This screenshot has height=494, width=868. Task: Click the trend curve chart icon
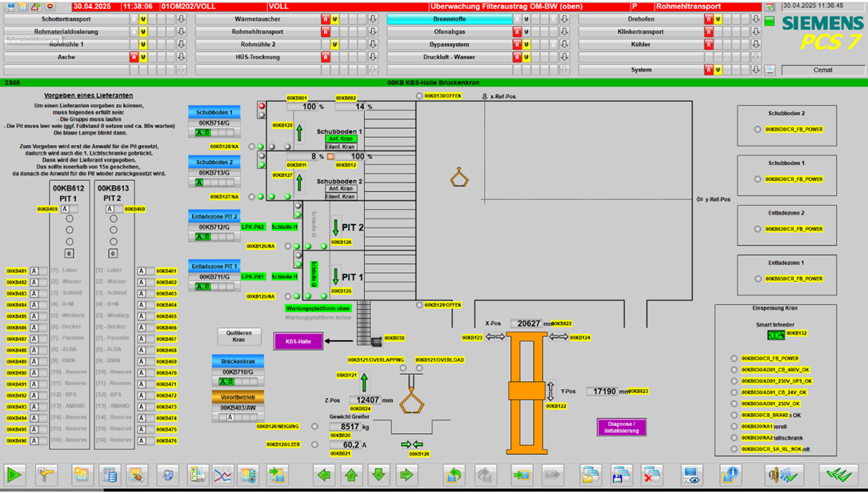coord(222,475)
